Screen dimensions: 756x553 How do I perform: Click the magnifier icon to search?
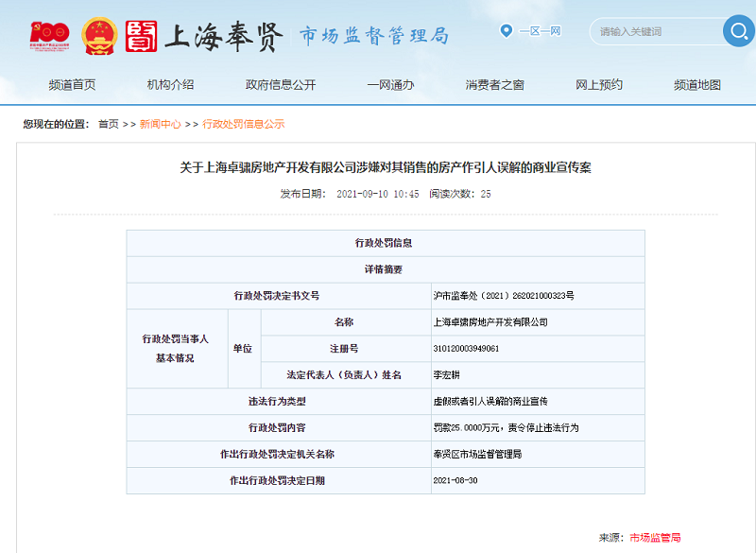click(738, 29)
